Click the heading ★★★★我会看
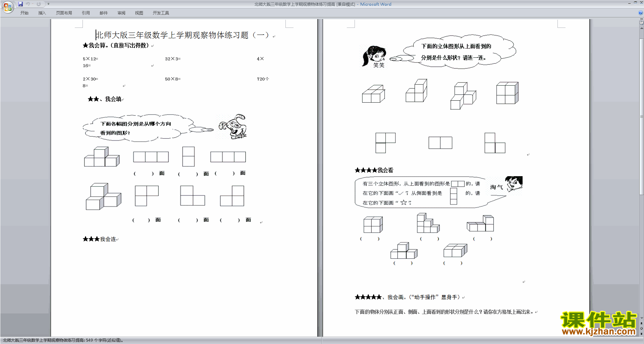Viewport: 644px width, 344px height. point(374,170)
